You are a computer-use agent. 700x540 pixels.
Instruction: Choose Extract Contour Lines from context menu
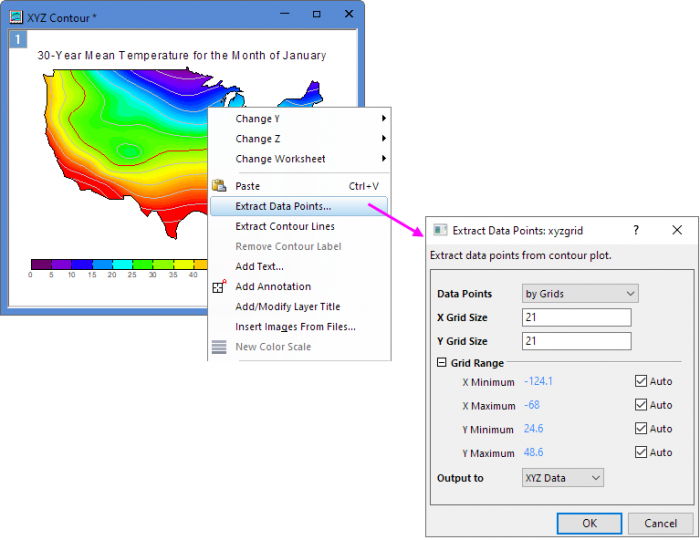pyautogui.click(x=284, y=227)
